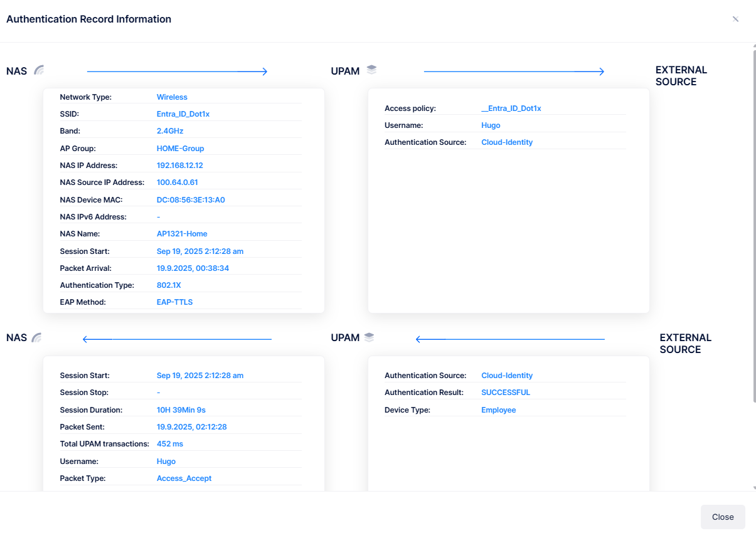Click the left arrow from lower UPAM to NAS

tap(177, 339)
